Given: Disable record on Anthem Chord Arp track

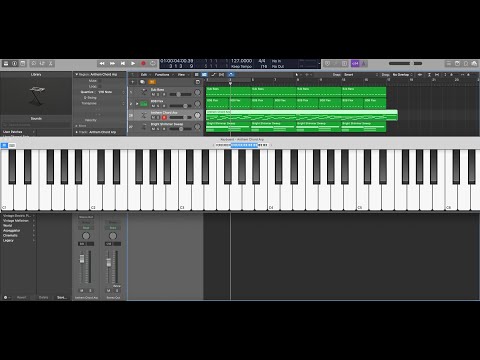Looking at the screenshot, I should pos(164,117).
